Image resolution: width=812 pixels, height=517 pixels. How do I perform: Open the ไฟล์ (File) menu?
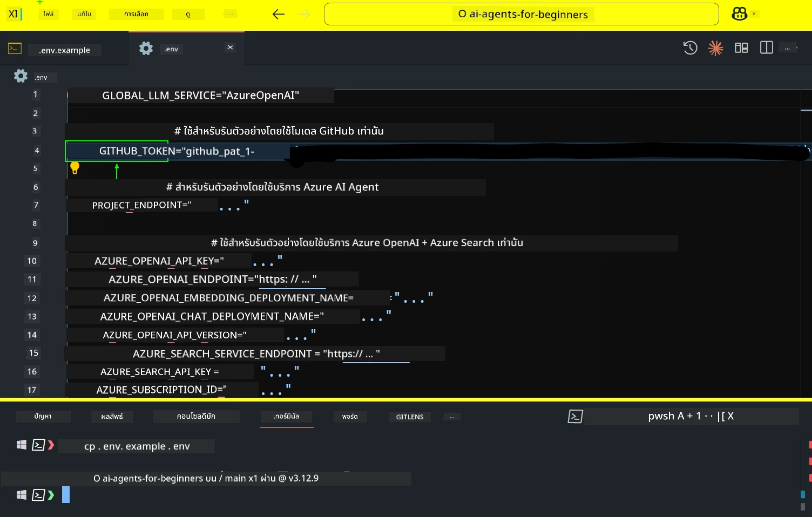(x=49, y=14)
